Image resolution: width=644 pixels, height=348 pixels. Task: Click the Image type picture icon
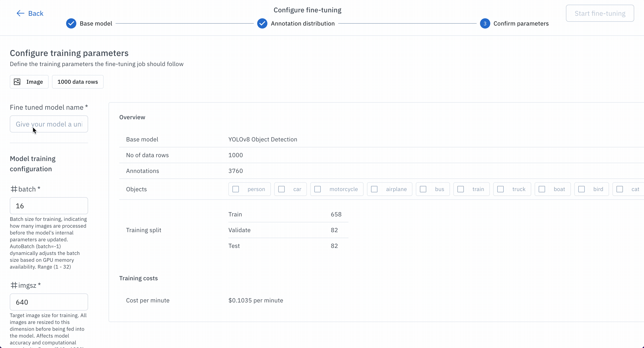click(x=17, y=82)
